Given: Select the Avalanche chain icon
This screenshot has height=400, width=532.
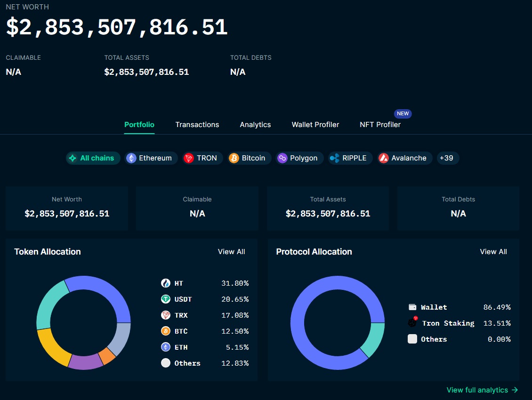Looking at the screenshot, I should (383, 158).
